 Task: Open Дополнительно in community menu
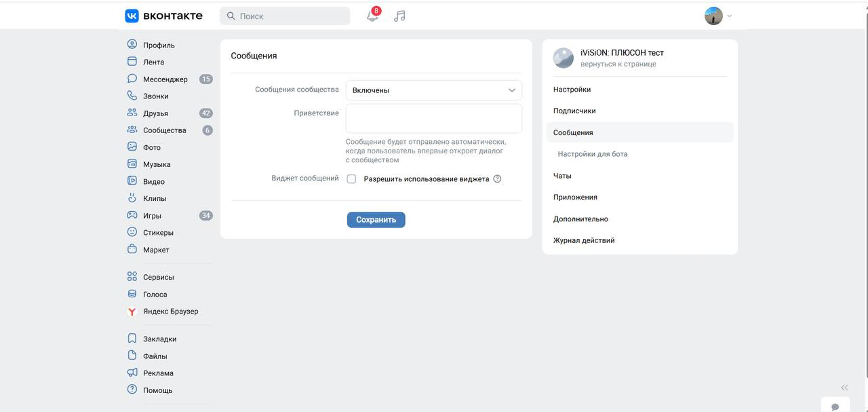point(640,219)
